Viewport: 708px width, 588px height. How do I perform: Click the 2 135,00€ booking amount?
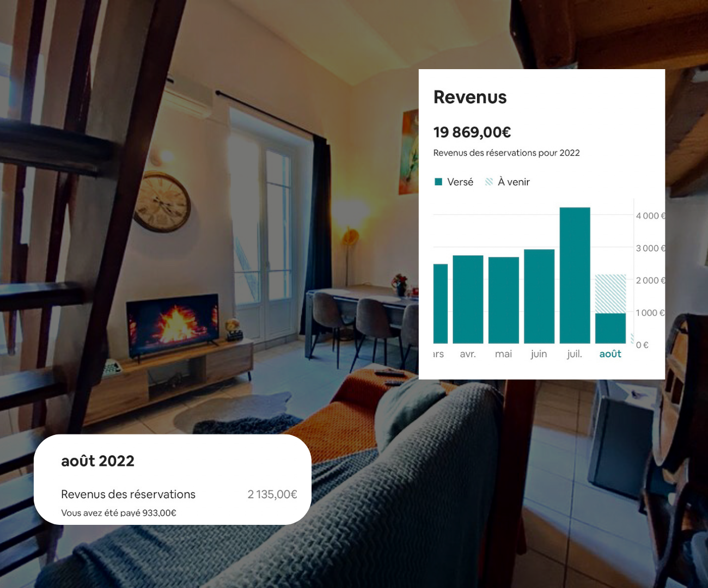[x=272, y=494]
